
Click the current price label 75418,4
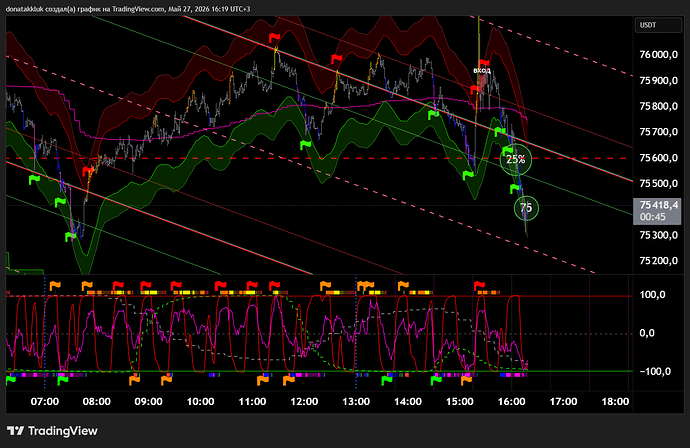click(659, 205)
